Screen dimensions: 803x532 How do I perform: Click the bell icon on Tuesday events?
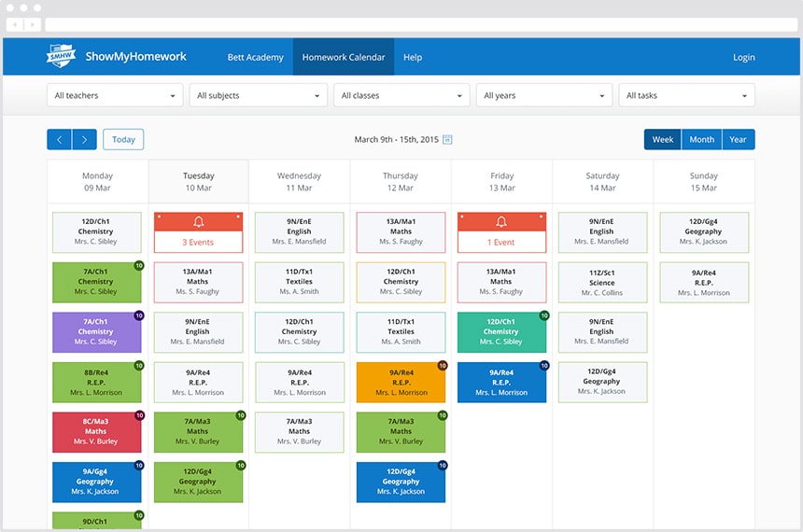[199, 222]
